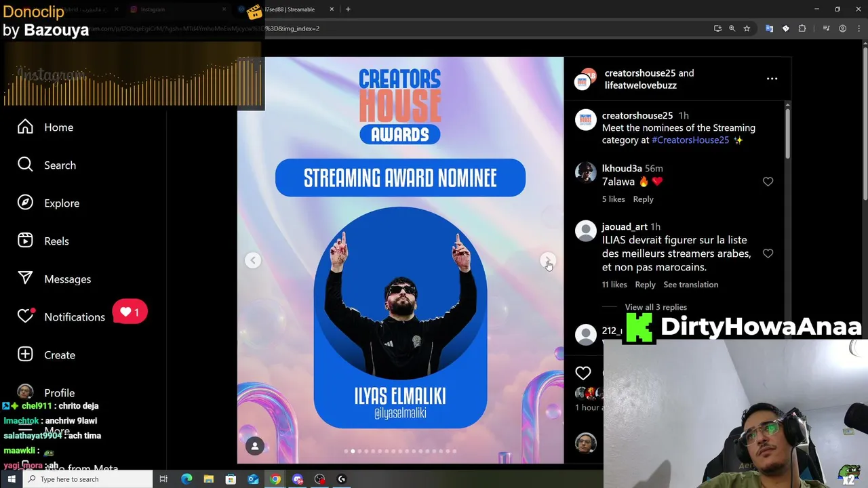
Task: Click creatorshouse25 avatar in the caption
Action: (585, 120)
